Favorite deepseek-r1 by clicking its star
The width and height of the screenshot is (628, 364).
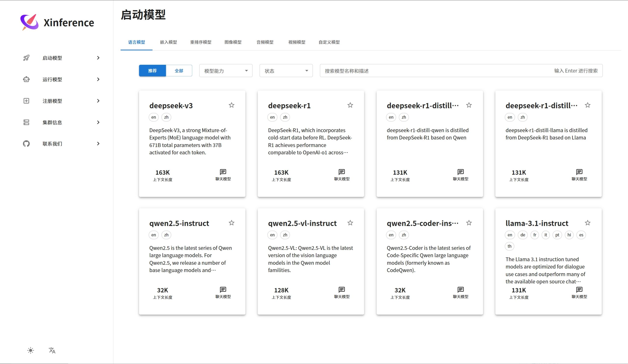[350, 105]
